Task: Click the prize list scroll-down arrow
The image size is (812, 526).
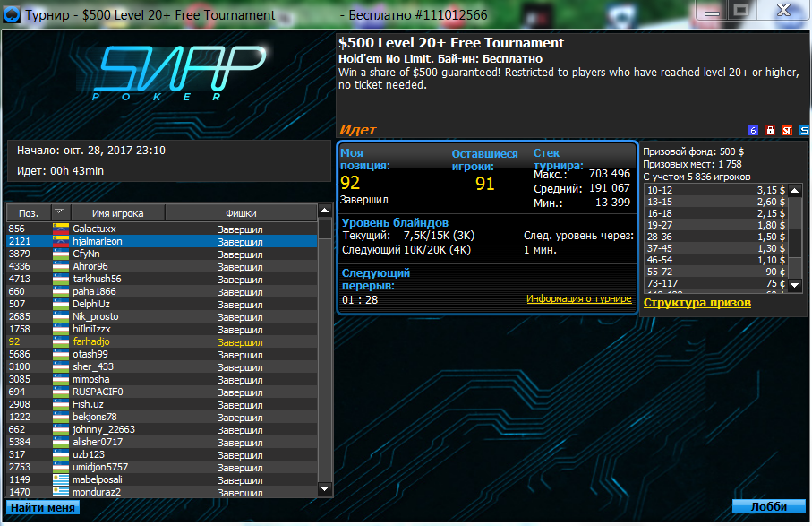Action: click(795, 285)
